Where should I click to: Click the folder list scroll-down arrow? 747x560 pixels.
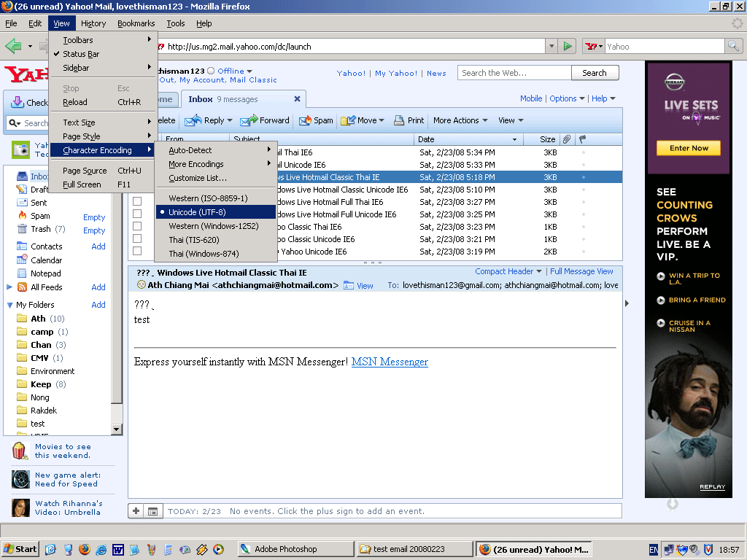[117, 429]
